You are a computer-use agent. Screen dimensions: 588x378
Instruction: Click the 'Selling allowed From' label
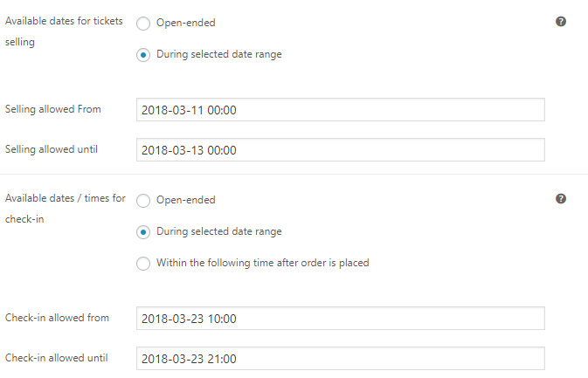(x=53, y=109)
